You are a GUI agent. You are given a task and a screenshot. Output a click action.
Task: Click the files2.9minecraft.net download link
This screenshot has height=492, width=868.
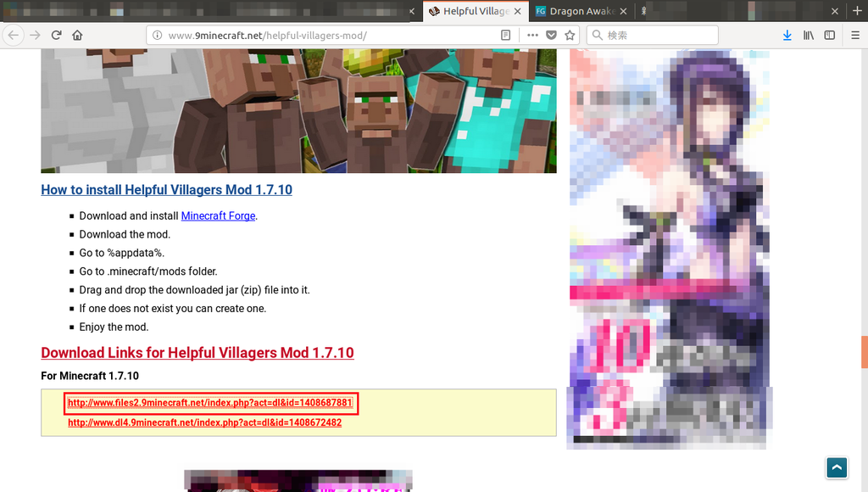[x=210, y=403]
